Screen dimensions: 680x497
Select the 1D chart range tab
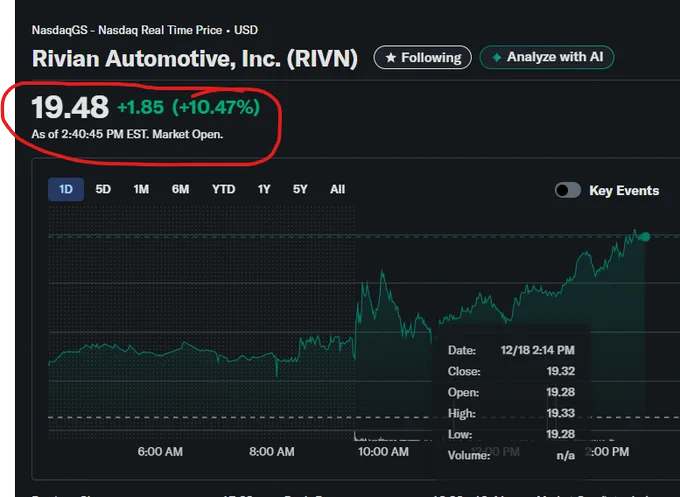[x=66, y=190]
